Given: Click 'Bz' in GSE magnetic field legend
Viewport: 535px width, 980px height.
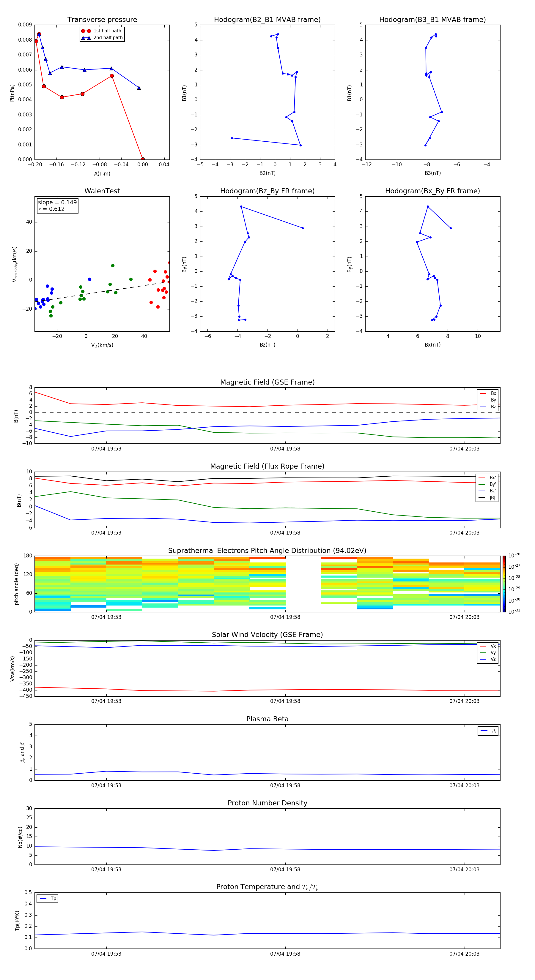Looking at the screenshot, I should click(x=488, y=407).
